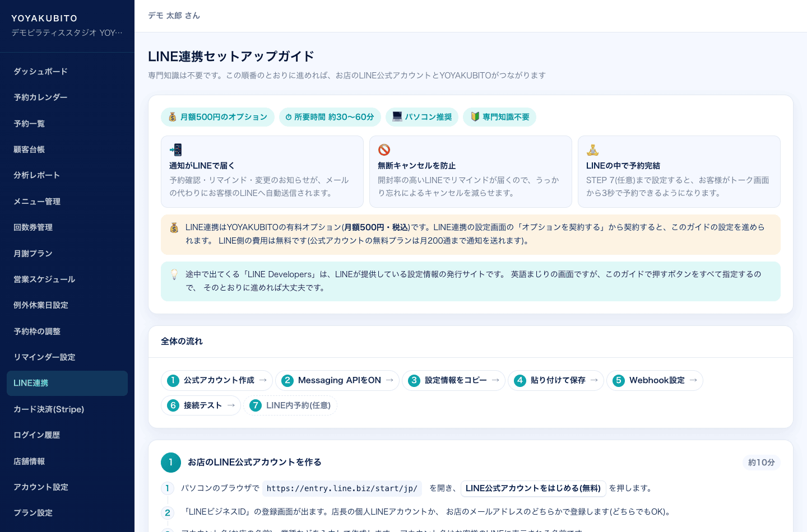Jump to step 4 貼り付けて保存

(556, 380)
